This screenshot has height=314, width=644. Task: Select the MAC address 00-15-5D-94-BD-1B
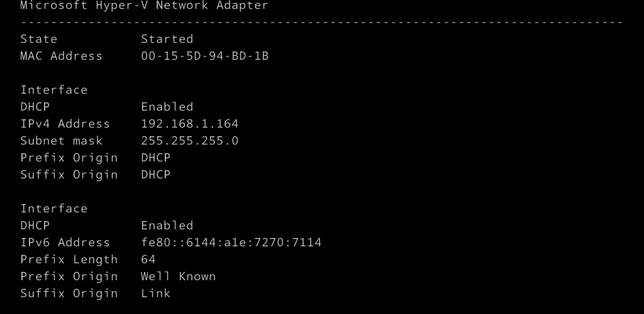click(204, 56)
